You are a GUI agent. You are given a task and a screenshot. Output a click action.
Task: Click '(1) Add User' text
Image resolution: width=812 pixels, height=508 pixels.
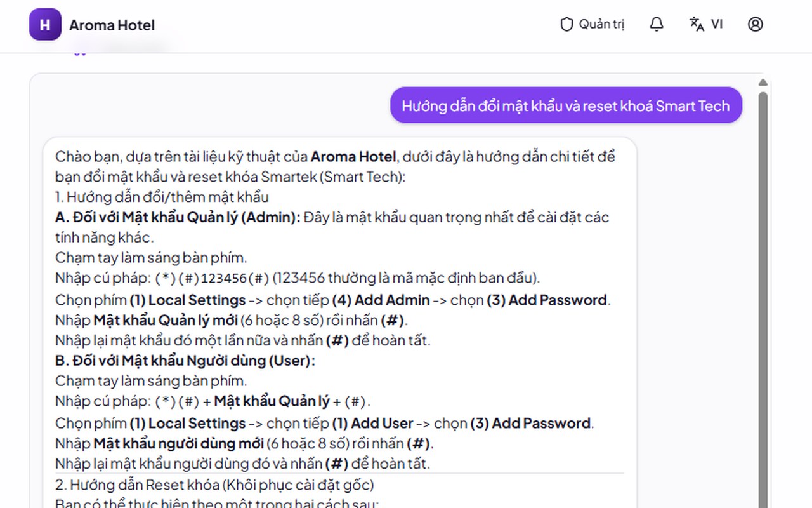(373, 423)
